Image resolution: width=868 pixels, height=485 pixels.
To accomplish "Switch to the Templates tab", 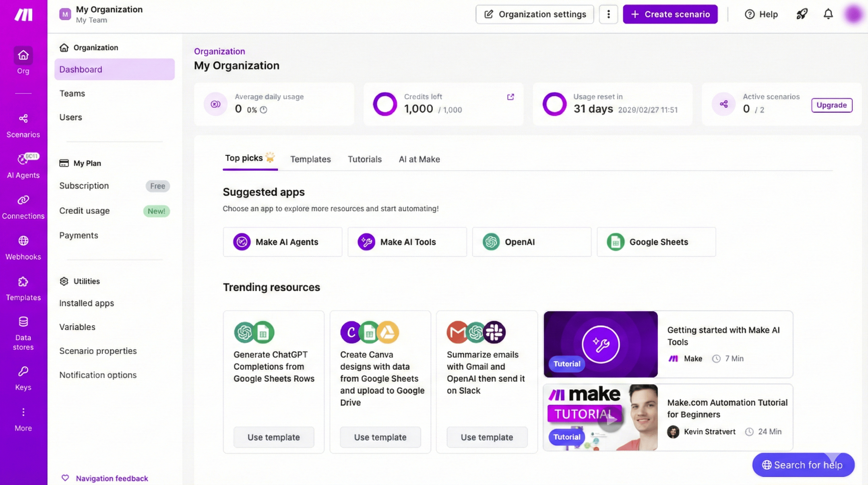I will tap(310, 159).
